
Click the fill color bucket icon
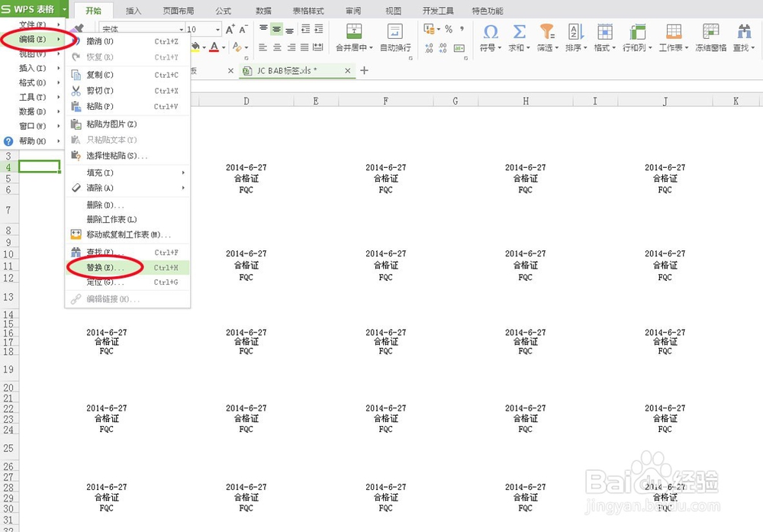(x=195, y=47)
